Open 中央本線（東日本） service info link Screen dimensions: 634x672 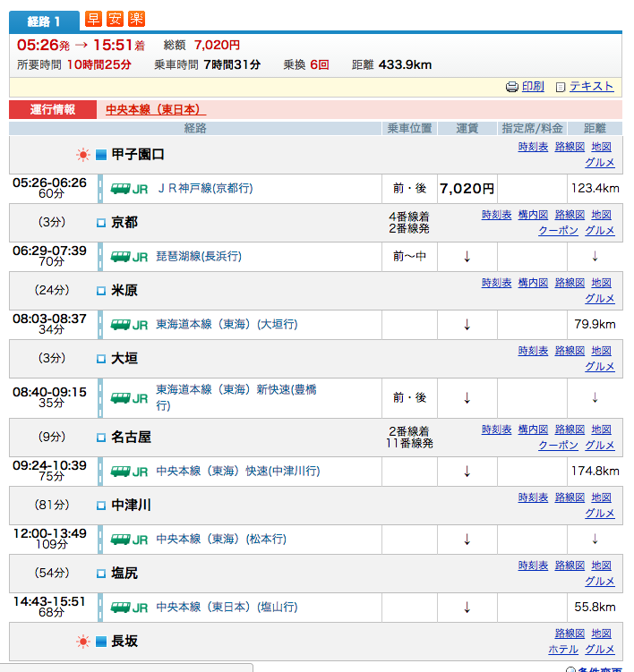(x=156, y=110)
